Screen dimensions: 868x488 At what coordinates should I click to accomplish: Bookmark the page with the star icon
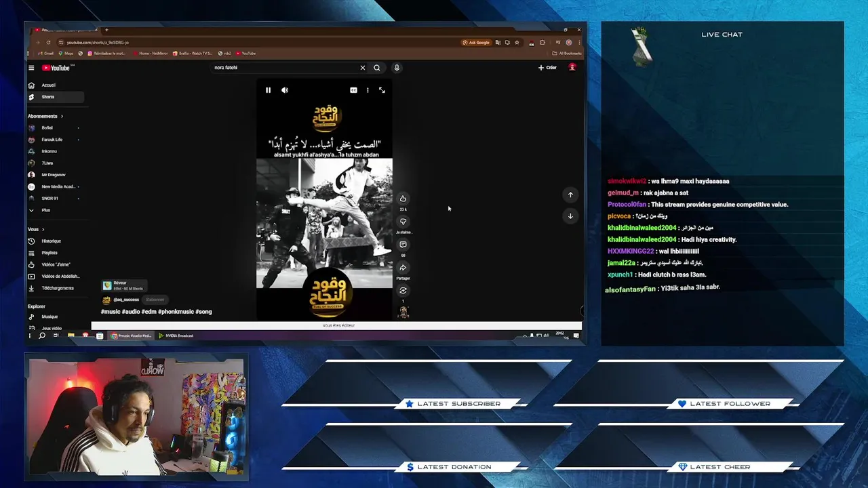(517, 42)
